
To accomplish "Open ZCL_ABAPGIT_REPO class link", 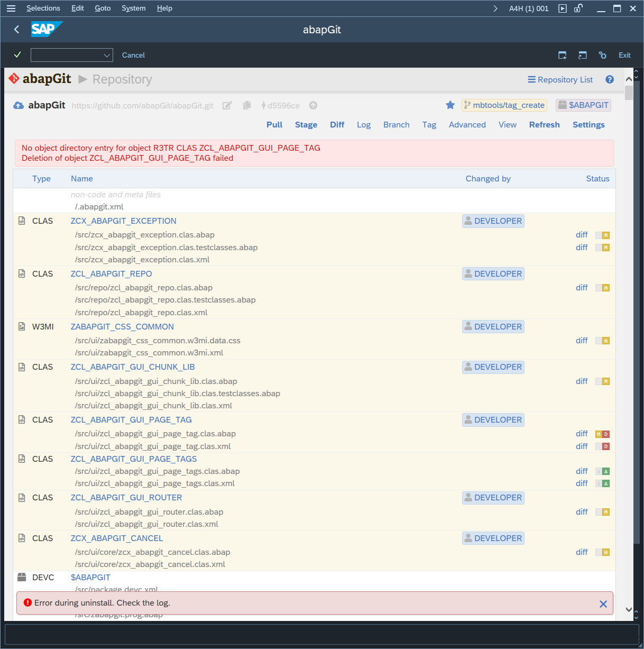I will pyautogui.click(x=112, y=274).
